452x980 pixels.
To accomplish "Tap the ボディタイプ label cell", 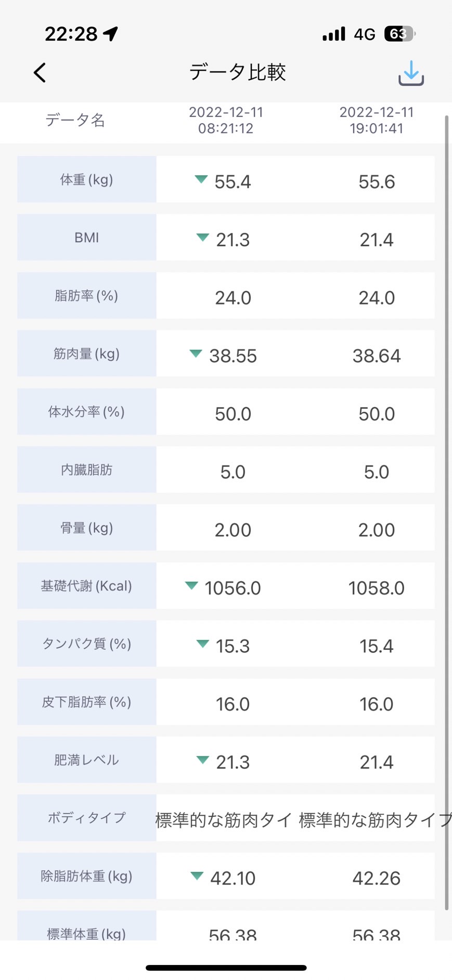I will click(x=87, y=818).
